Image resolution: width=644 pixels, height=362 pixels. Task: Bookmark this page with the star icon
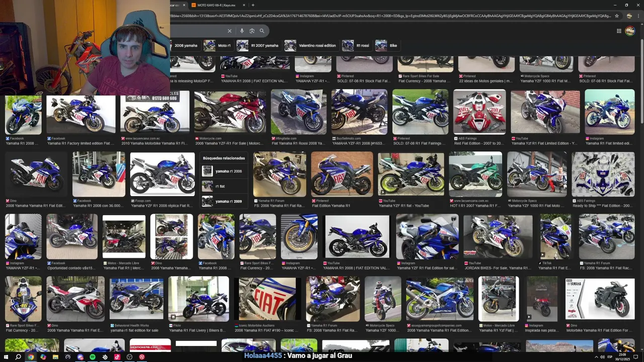coord(617,16)
